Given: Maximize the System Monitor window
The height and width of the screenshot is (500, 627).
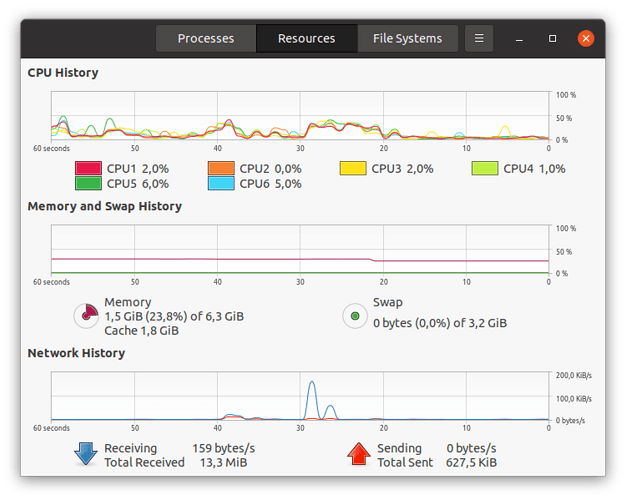Looking at the screenshot, I should pyautogui.click(x=552, y=38).
